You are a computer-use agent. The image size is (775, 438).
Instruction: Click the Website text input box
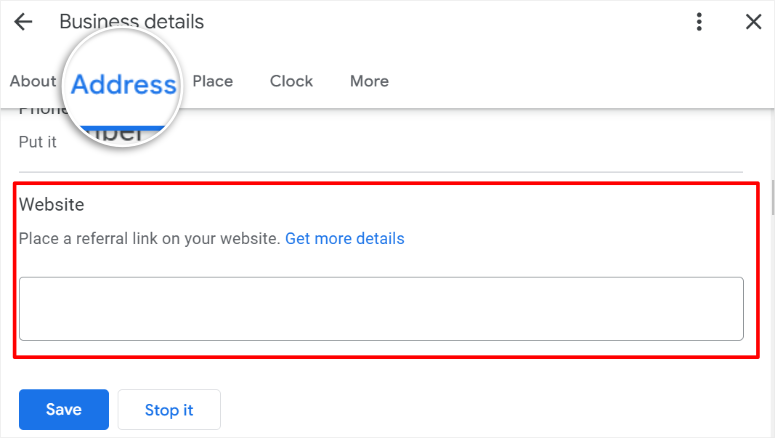[381, 309]
